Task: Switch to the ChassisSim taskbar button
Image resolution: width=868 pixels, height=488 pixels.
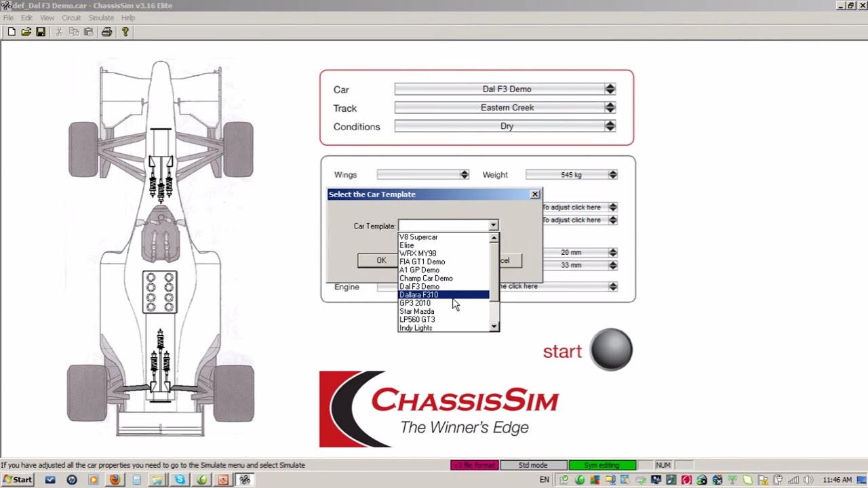Action: pos(245,480)
